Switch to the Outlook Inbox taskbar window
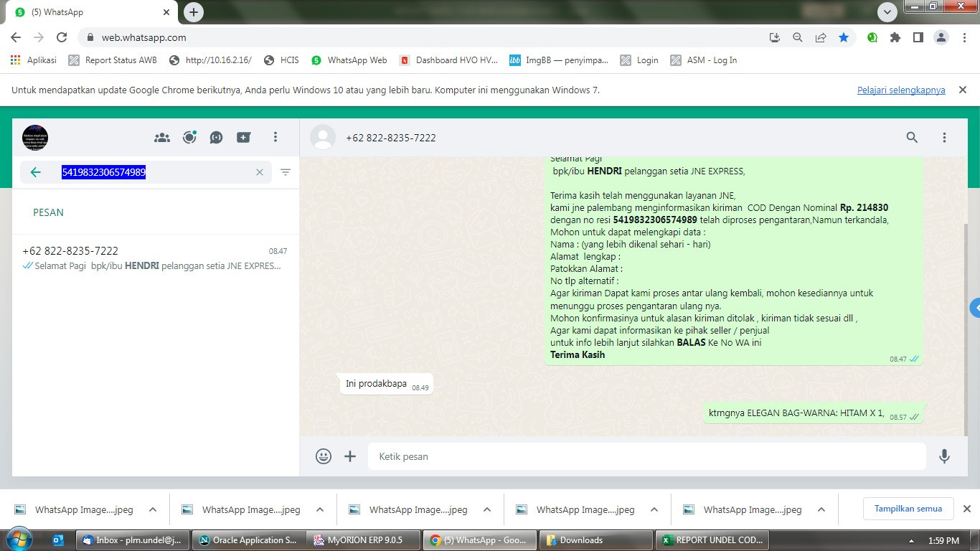This screenshot has width=980, height=551. click(x=133, y=540)
